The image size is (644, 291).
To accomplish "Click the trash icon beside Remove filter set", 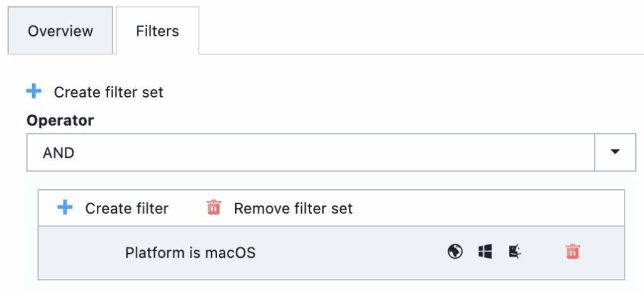I will (x=214, y=207).
